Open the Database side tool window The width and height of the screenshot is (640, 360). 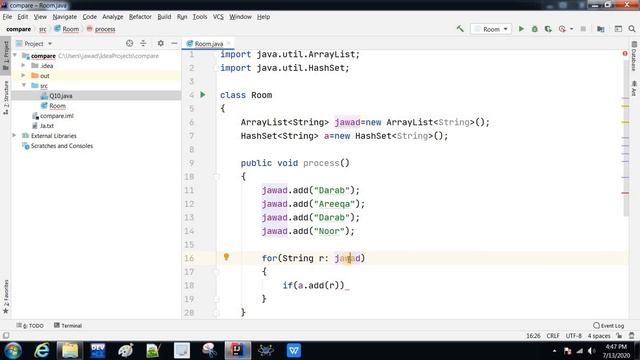tap(634, 56)
